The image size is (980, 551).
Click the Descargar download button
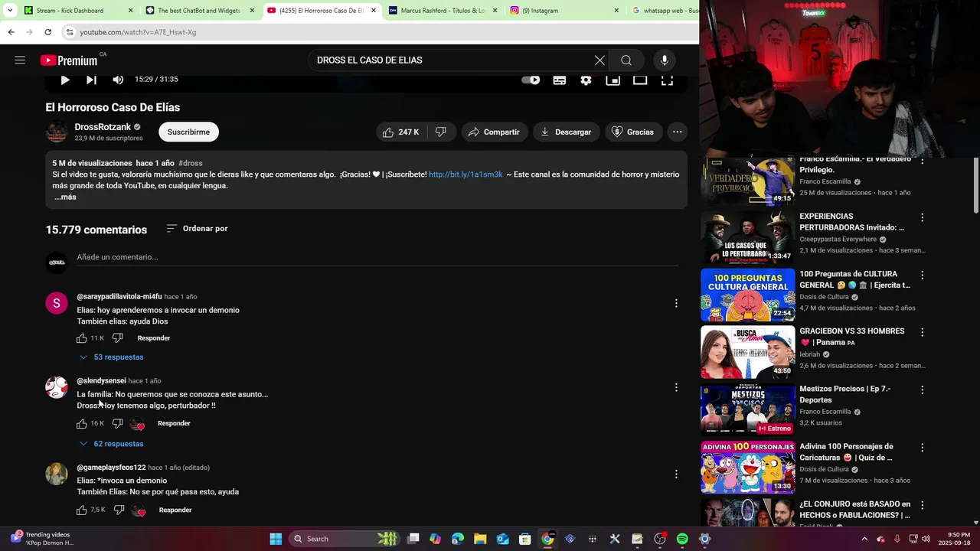pyautogui.click(x=566, y=132)
